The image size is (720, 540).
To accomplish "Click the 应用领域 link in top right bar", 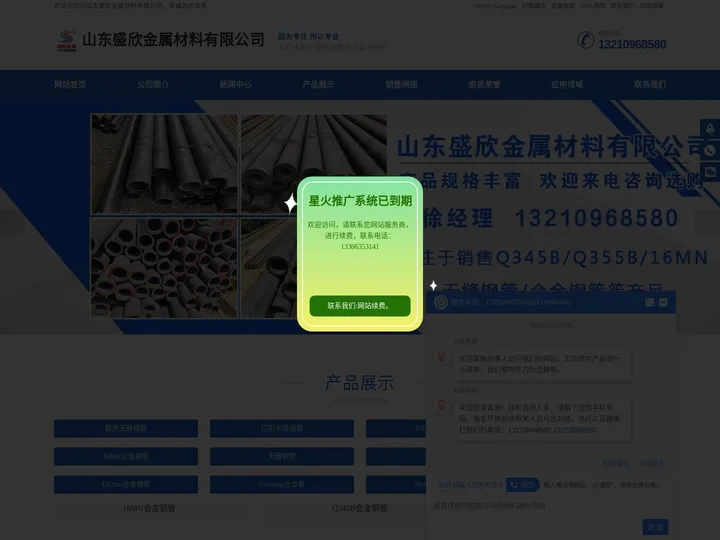I will point(652,6).
